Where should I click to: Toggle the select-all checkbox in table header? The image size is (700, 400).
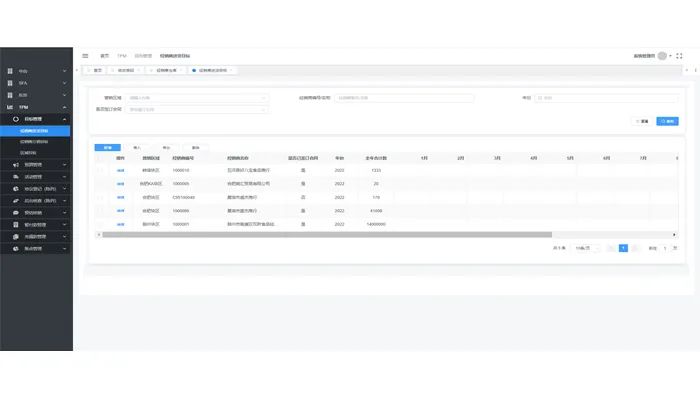[x=100, y=158]
